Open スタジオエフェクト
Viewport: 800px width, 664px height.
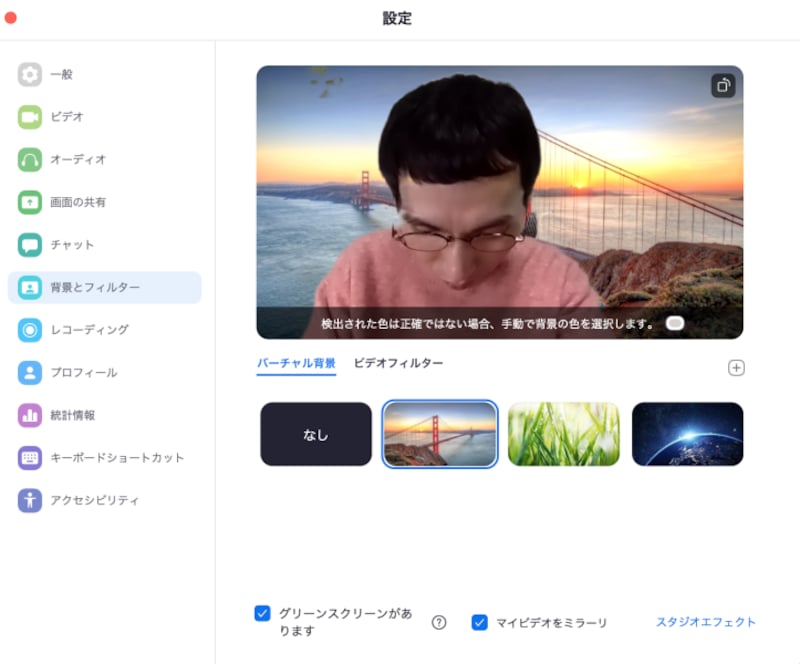(705, 620)
